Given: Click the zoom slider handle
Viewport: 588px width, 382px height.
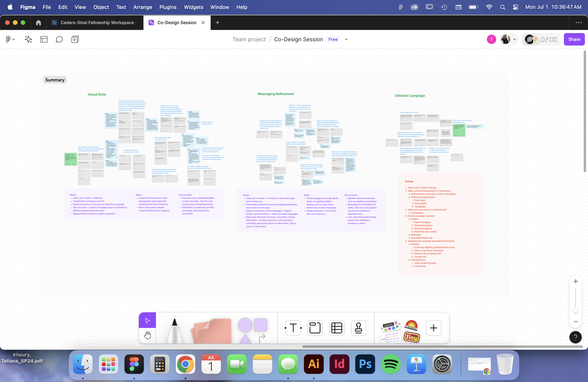Looking at the screenshot, I should pos(575,310).
